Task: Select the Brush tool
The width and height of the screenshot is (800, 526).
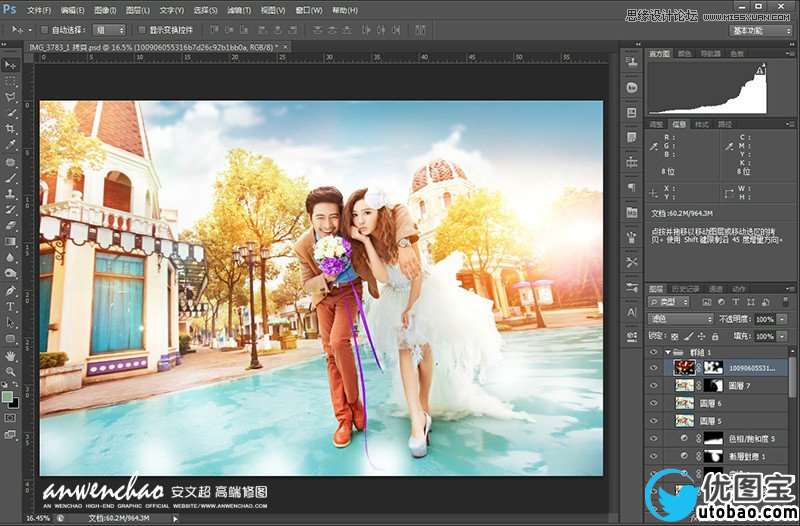Action: point(10,178)
